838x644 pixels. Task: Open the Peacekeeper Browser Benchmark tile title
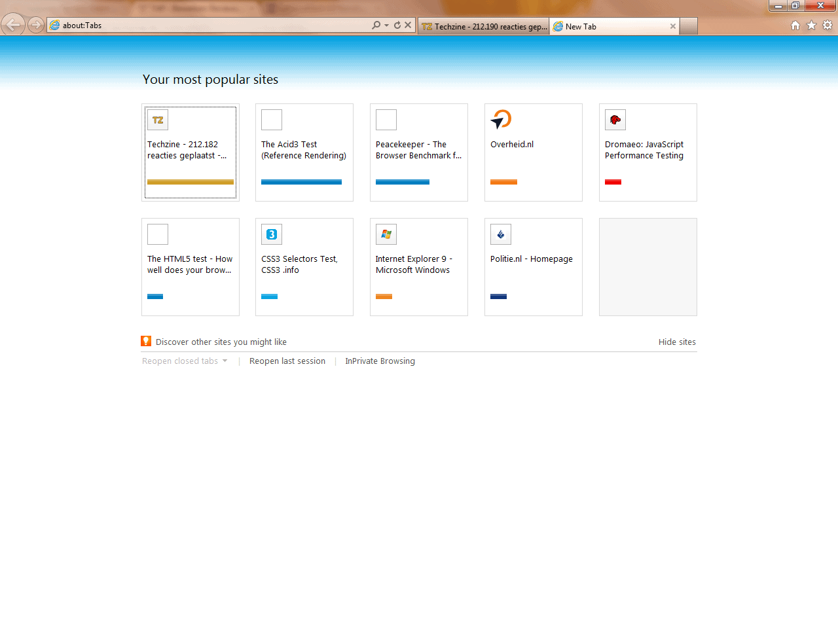click(419, 150)
